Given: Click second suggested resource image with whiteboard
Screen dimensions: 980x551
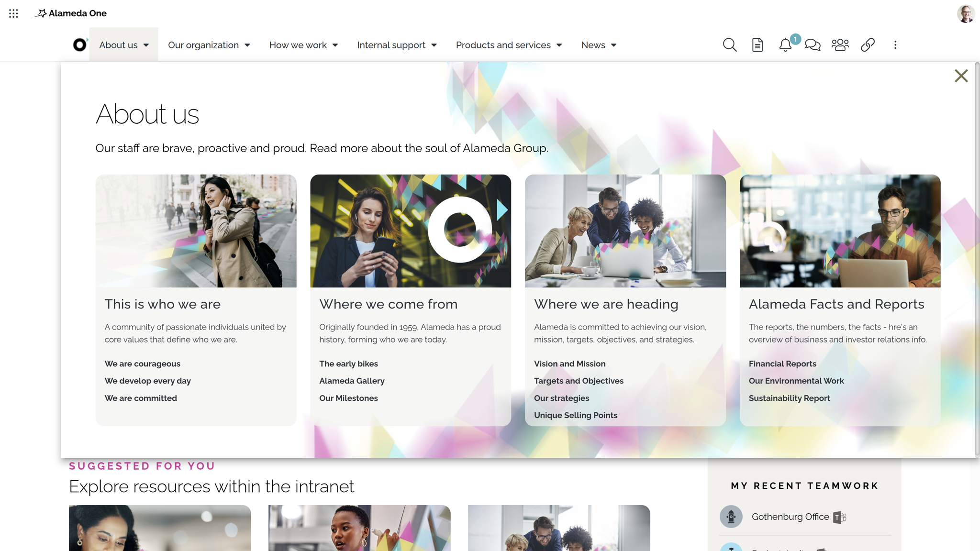Looking at the screenshot, I should point(359,528).
